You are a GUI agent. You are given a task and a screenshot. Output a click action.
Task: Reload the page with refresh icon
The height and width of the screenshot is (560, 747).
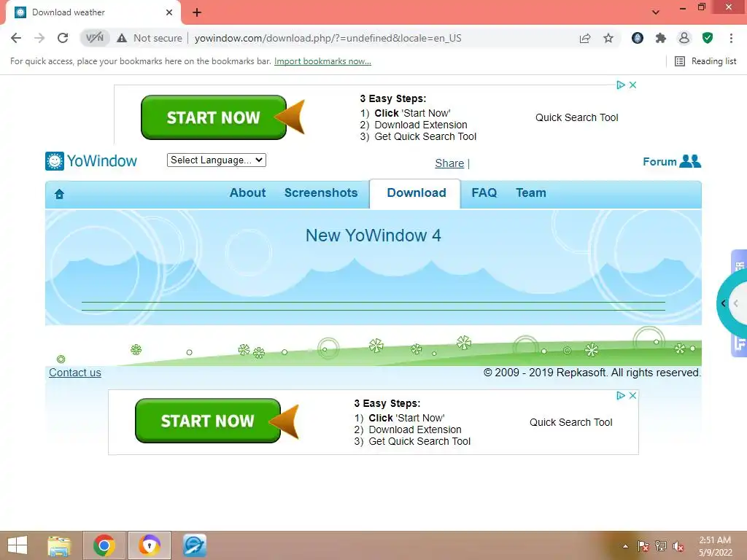pyautogui.click(x=63, y=38)
